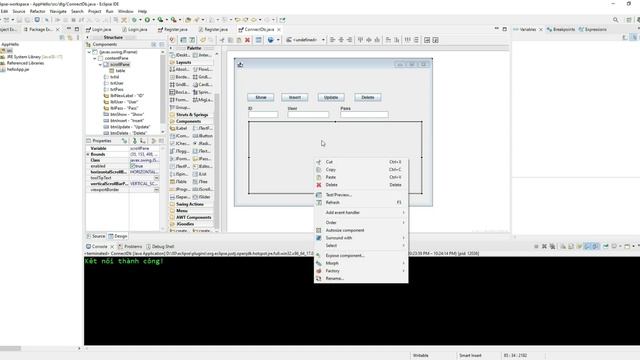Select the JButton component in Palette
The image size is (640, 360).
pos(202,136)
